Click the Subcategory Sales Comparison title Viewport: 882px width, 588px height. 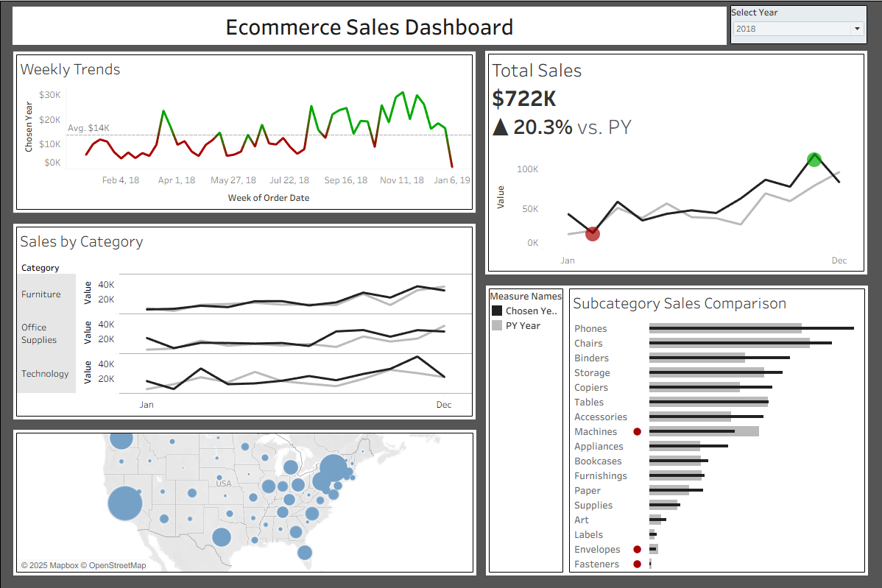(680, 303)
